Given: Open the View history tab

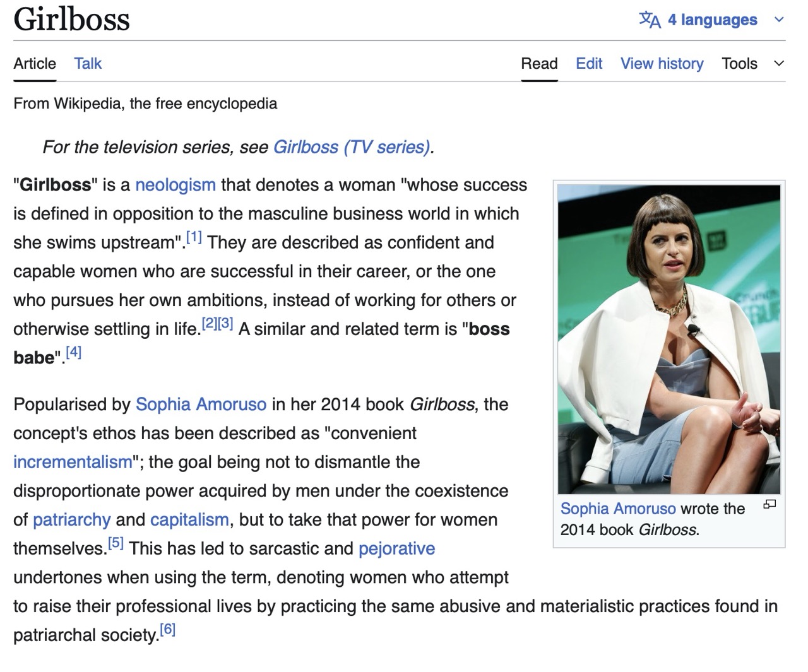Looking at the screenshot, I should pos(662,64).
